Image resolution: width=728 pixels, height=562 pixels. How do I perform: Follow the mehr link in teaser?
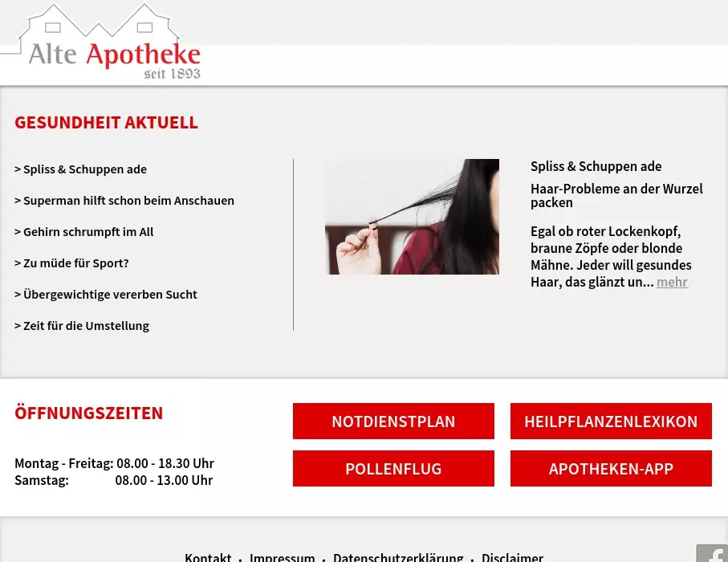click(672, 282)
